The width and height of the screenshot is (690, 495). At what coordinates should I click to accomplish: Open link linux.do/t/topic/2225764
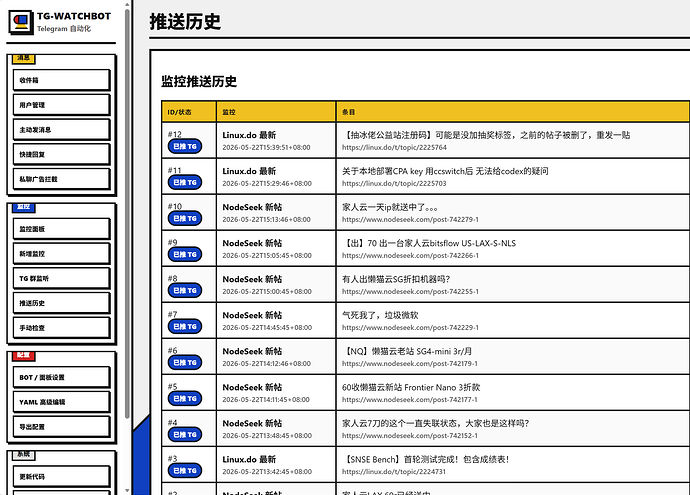coord(394,147)
